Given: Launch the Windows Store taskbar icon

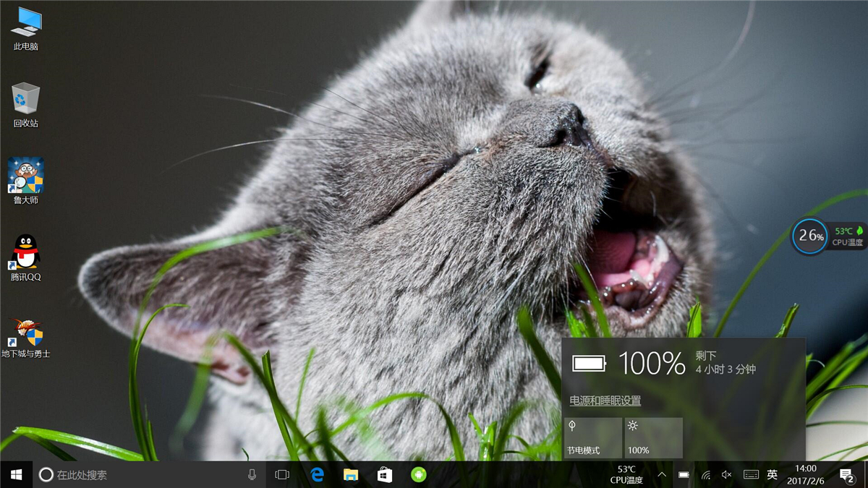Looking at the screenshot, I should tap(385, 474).
